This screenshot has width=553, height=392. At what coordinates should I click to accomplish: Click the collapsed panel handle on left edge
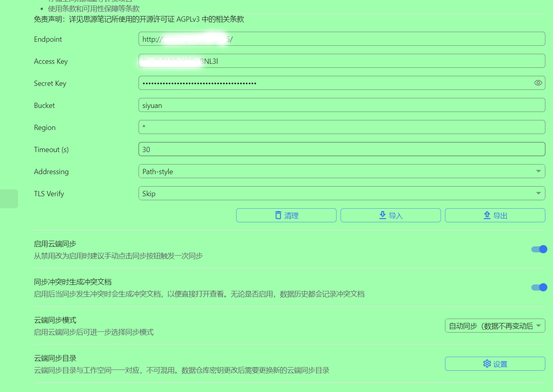click(8, 198)
